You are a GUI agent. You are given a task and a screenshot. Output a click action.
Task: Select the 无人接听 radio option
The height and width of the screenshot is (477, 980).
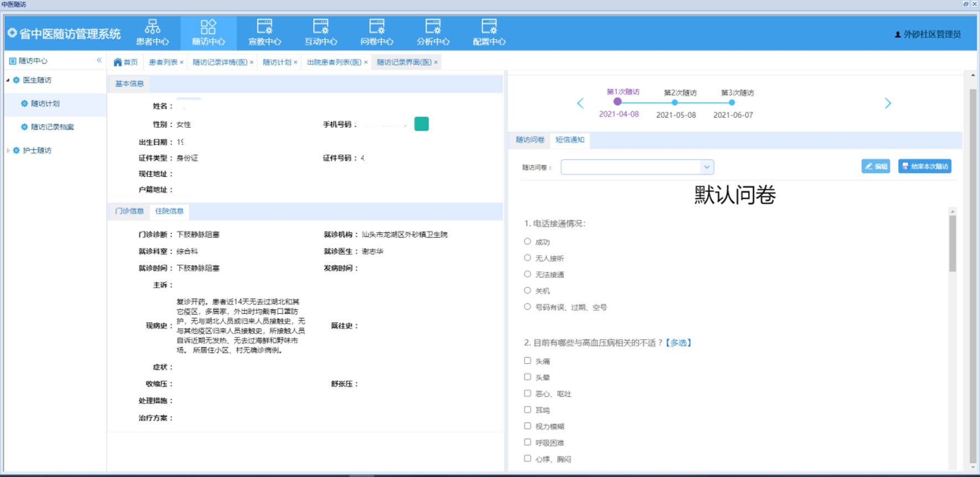527,258
